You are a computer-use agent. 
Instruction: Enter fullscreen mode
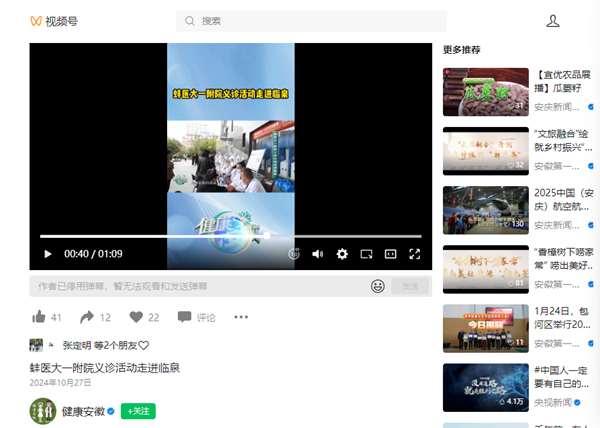coord(415,254)
